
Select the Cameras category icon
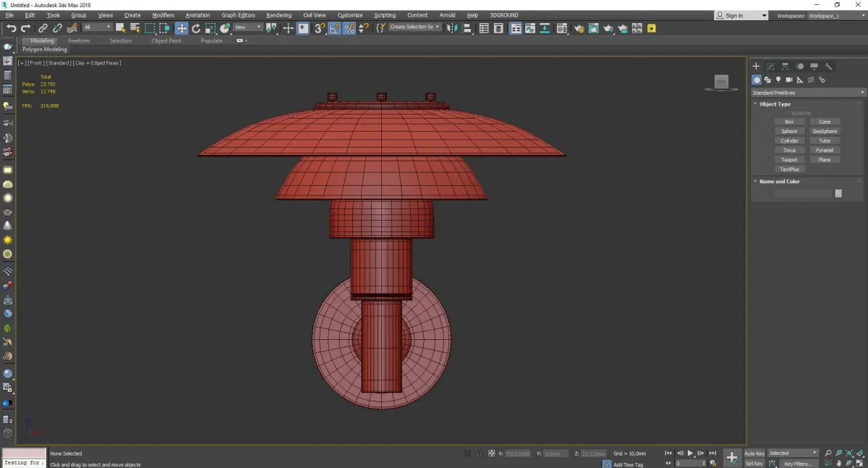click(x=789, y=80)
